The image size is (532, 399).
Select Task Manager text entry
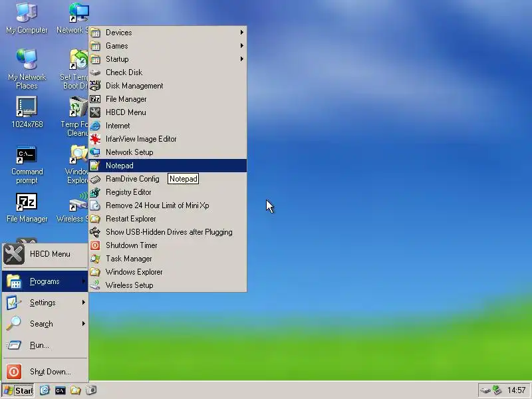click(x=128, y=259)
